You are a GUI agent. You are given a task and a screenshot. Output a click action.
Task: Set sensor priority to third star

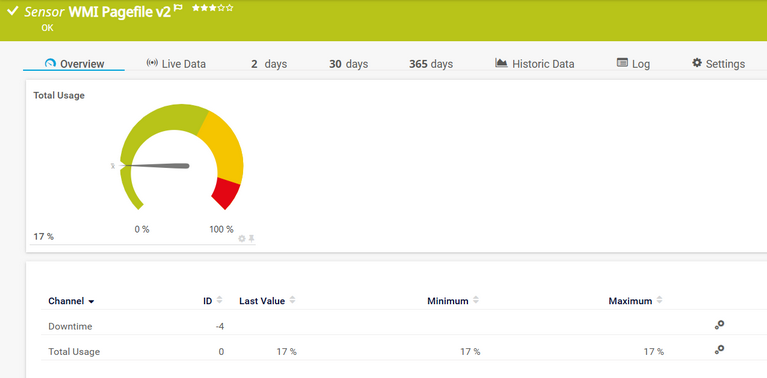(x=212, y=8)
